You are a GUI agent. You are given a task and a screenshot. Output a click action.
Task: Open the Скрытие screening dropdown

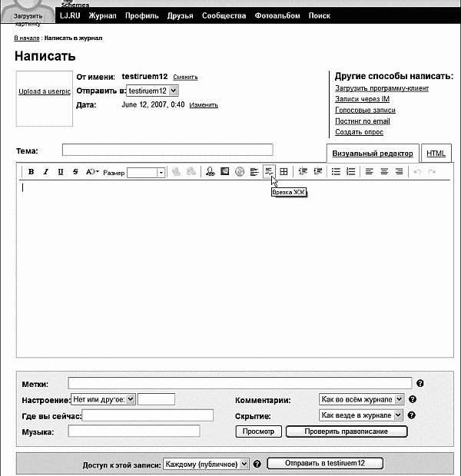tap(361, 415)
